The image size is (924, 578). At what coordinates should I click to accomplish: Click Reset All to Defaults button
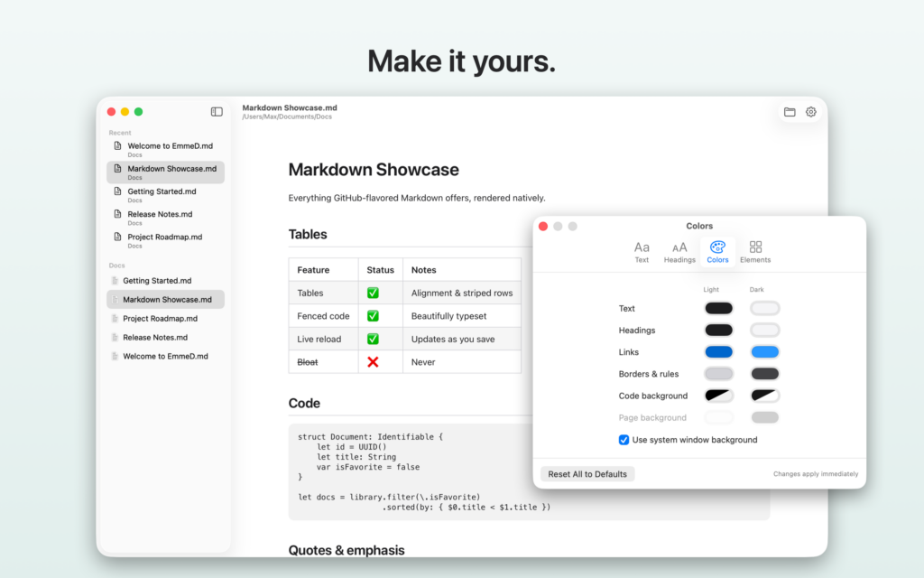pyautogui.click(x=587, y=474)
